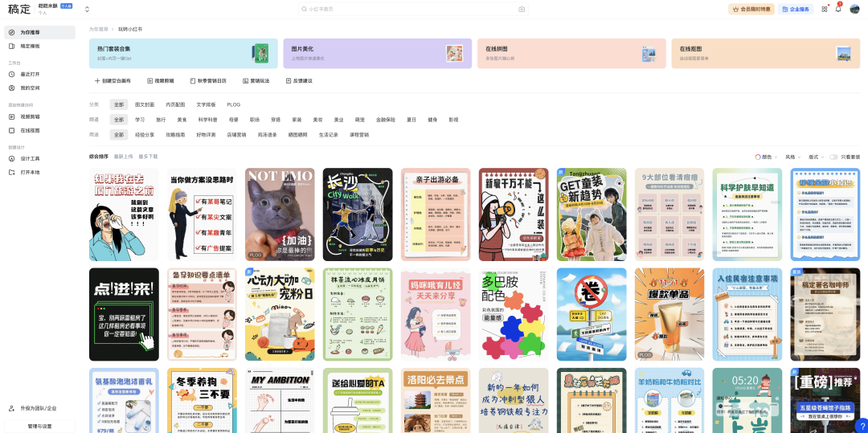Click the 会员限时特惠 button
Image resolution: width=868 pixels, height=433 pixels.
(751, 10)
